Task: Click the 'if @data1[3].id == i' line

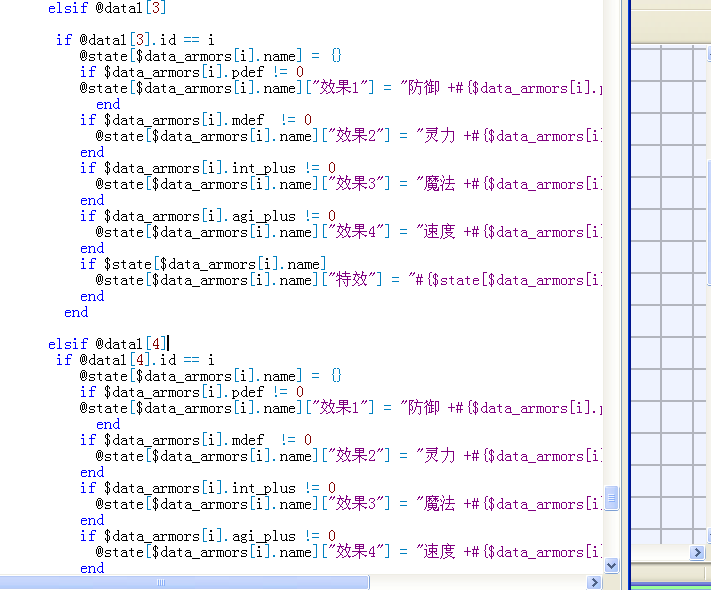Action: tap(135, 40)
